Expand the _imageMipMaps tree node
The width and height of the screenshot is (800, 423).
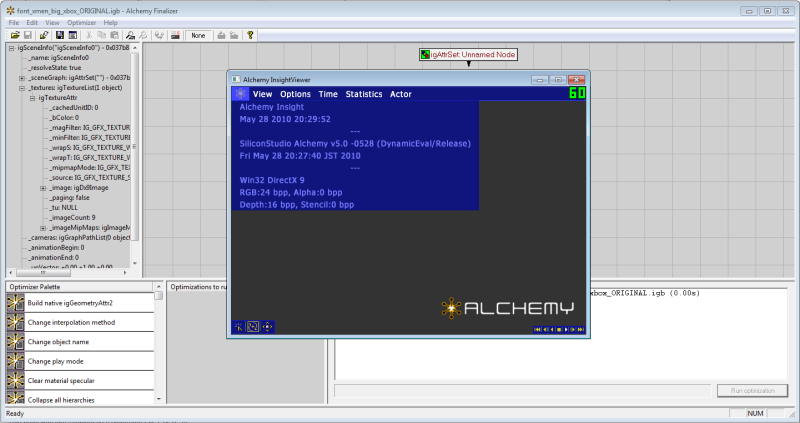coord(43,228)
